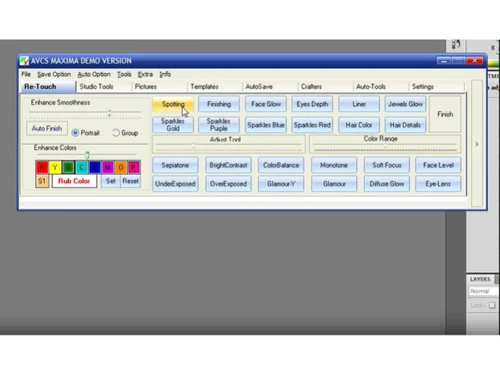Click the Jewels Glow button
The image size is (500, 375).
tap(405, 104)
